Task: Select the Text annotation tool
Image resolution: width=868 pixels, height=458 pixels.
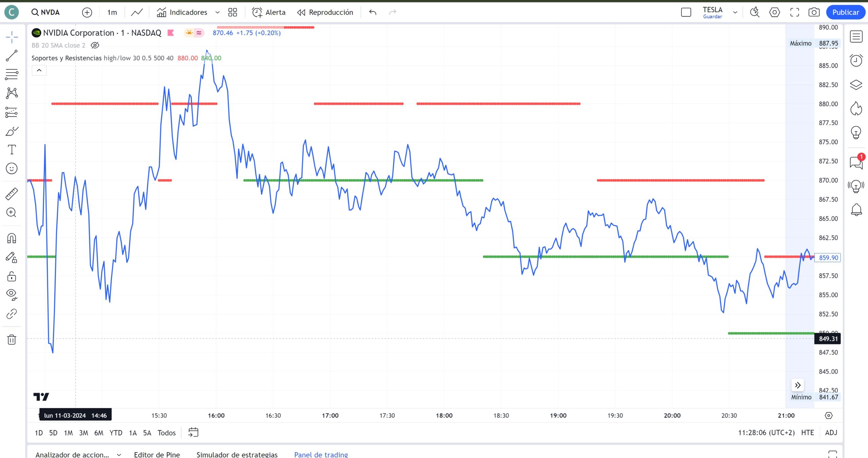Action: coord(12,150)
